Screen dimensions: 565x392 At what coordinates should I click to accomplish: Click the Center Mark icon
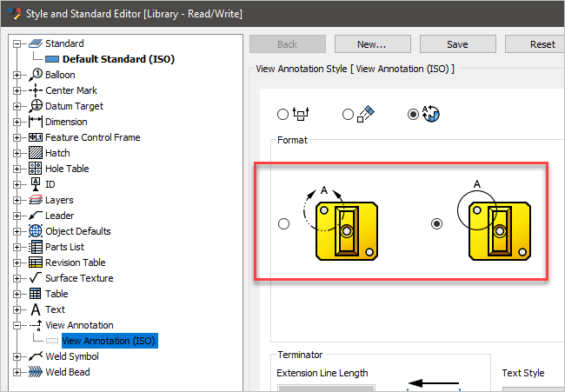[36, 90]
